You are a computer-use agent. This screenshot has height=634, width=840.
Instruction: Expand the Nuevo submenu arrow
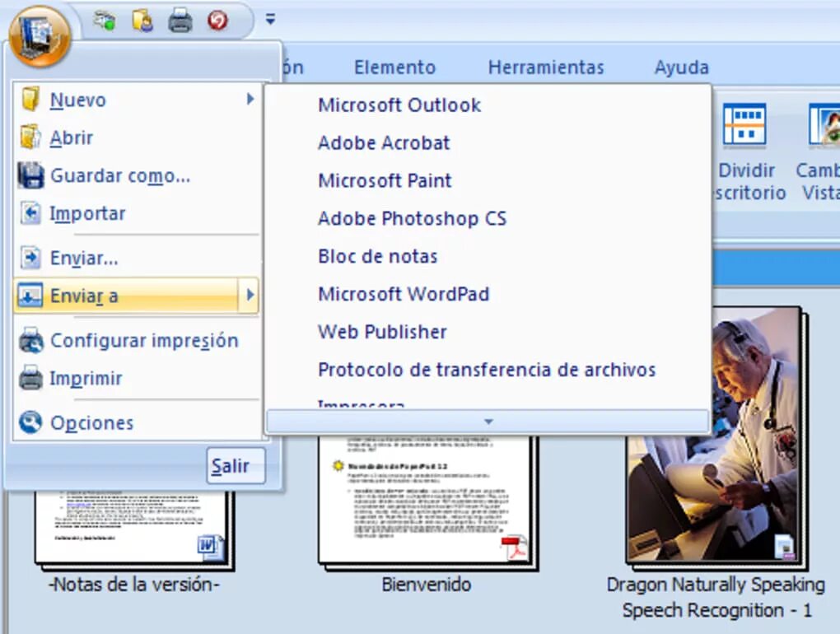tap(250, 99)
